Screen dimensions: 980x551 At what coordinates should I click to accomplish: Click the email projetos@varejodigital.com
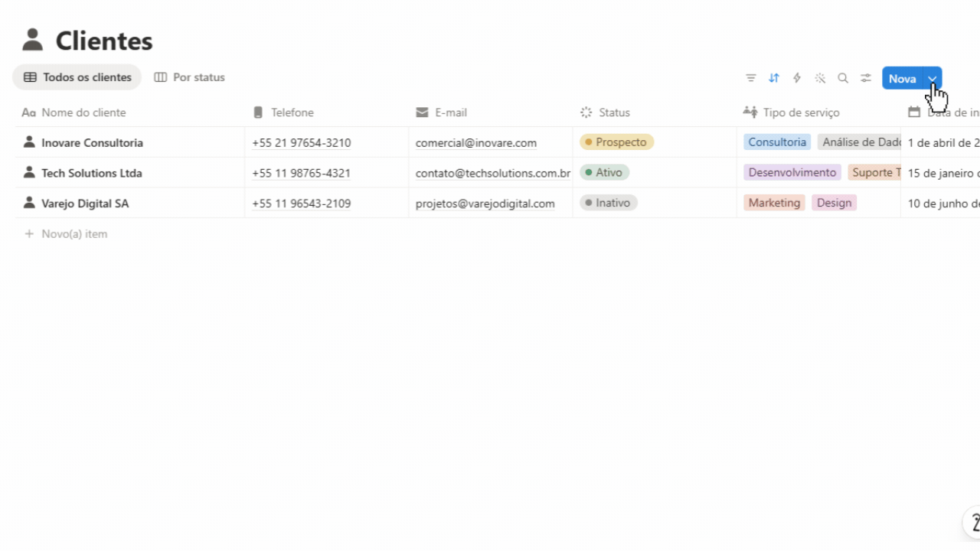(485, 204)
